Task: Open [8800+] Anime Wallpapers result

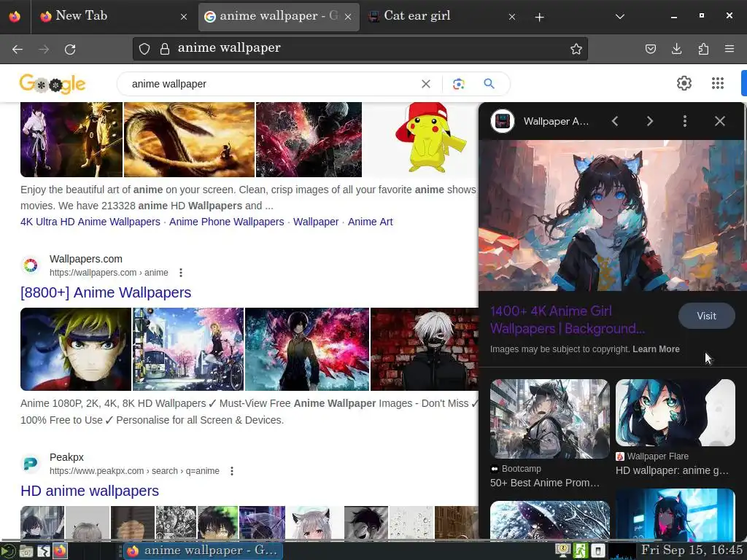Action: tap(106, 292)
